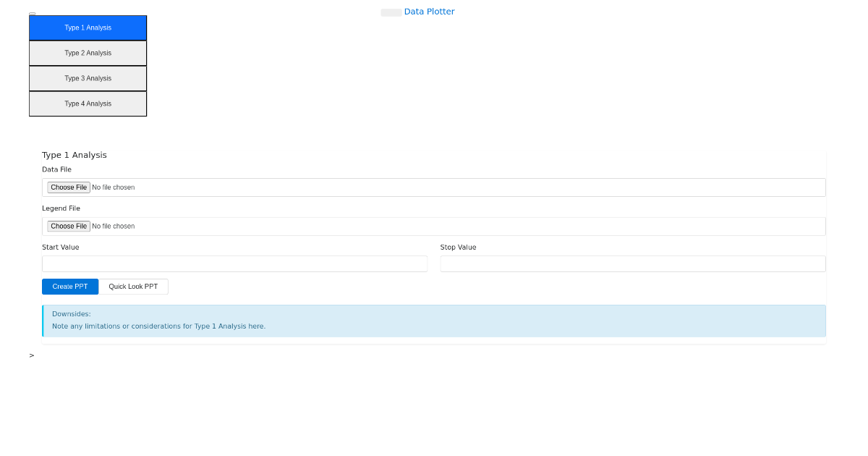Select the Type 1 Analysis tab
The height and width of the screenshot is (456, 868).
(88, 28)
